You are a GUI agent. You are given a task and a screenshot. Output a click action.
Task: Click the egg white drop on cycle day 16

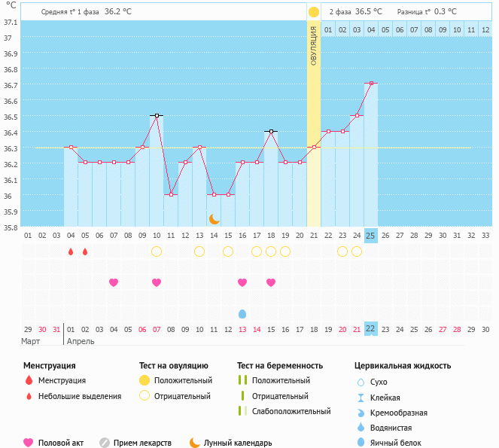click(242, 313)
